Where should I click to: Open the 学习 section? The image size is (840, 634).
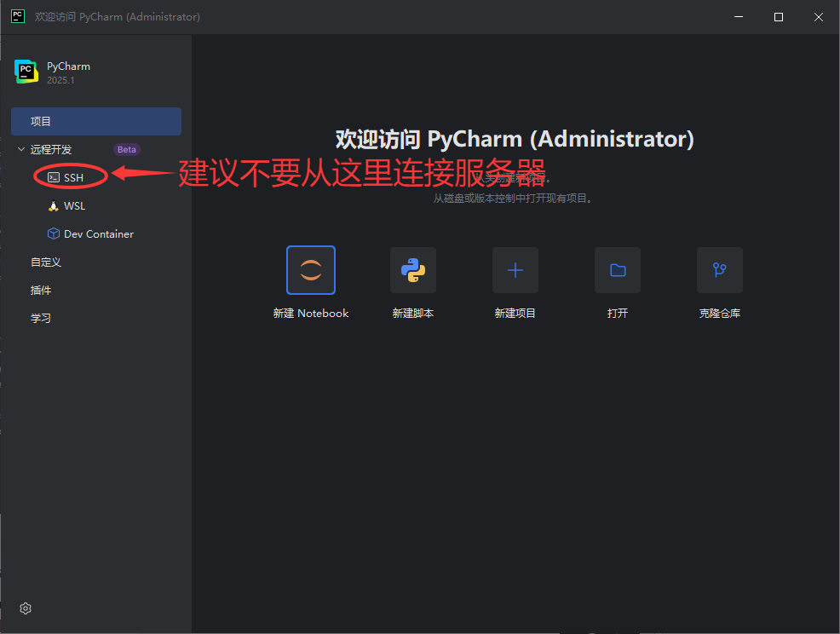coord(41,319)
